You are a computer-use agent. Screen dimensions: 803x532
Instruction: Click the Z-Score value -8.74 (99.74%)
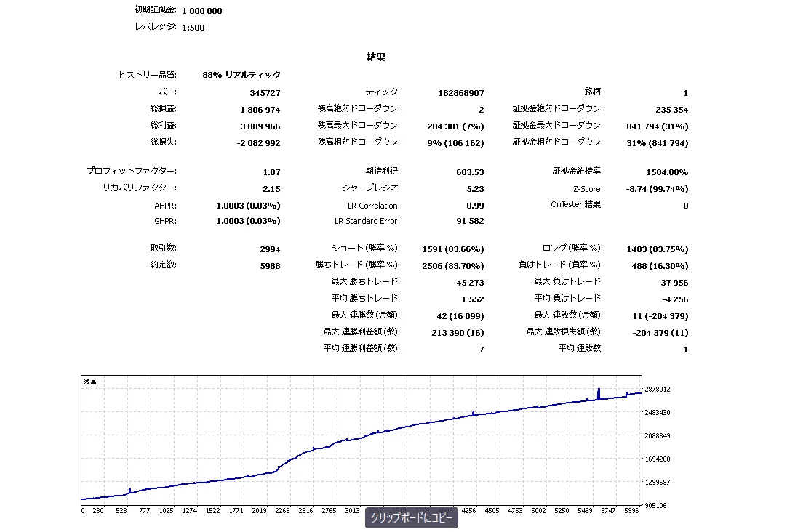(657, 189)
